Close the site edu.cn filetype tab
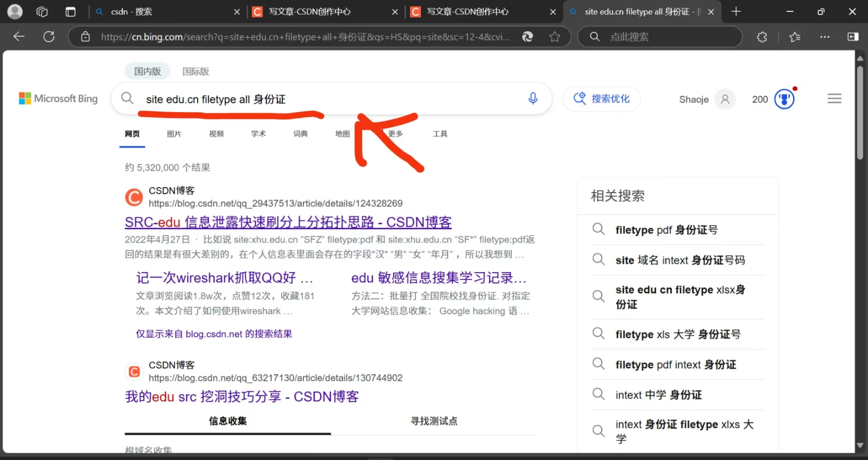 711,12
